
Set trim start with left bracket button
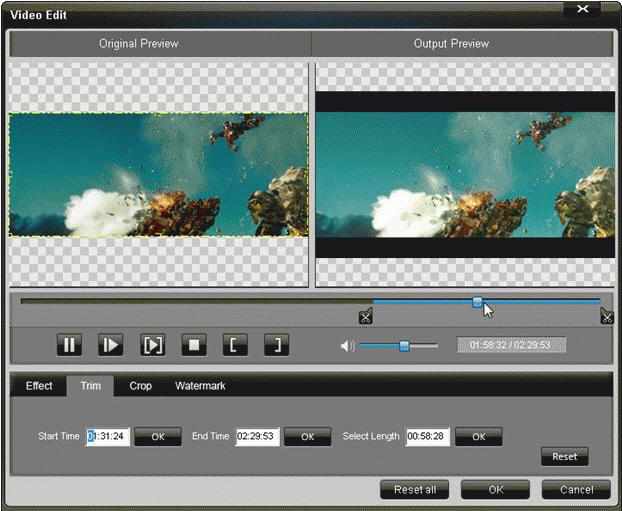tap(234, 345)
